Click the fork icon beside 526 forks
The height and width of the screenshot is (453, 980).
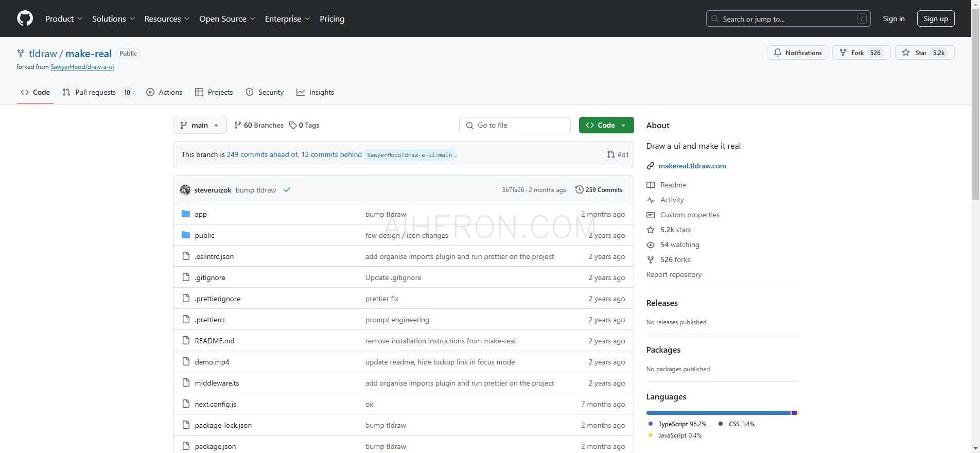click(x=651, y=260)
